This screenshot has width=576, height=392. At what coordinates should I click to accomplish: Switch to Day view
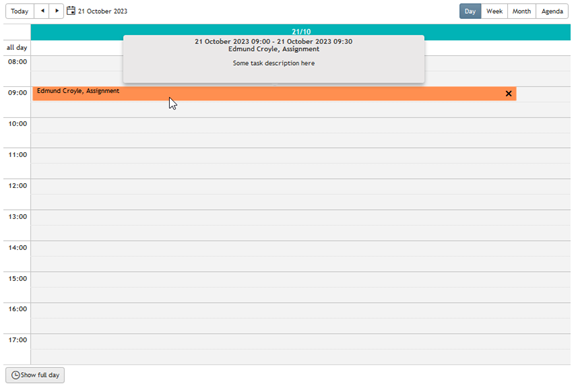470,11
